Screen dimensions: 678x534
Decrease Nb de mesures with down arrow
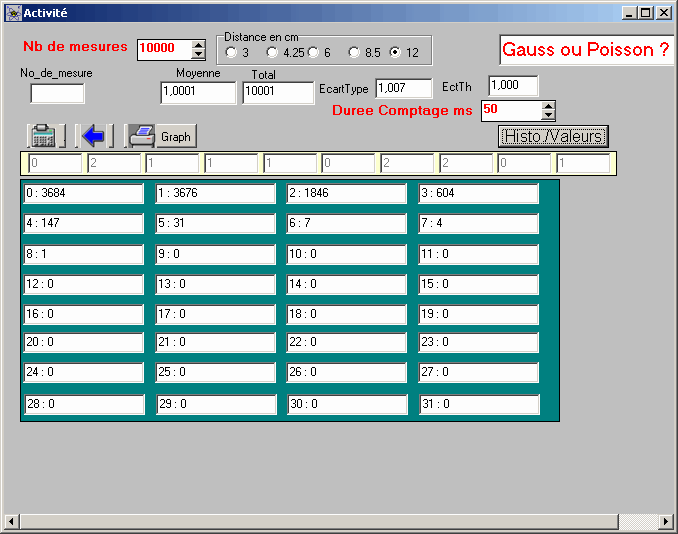198,53
